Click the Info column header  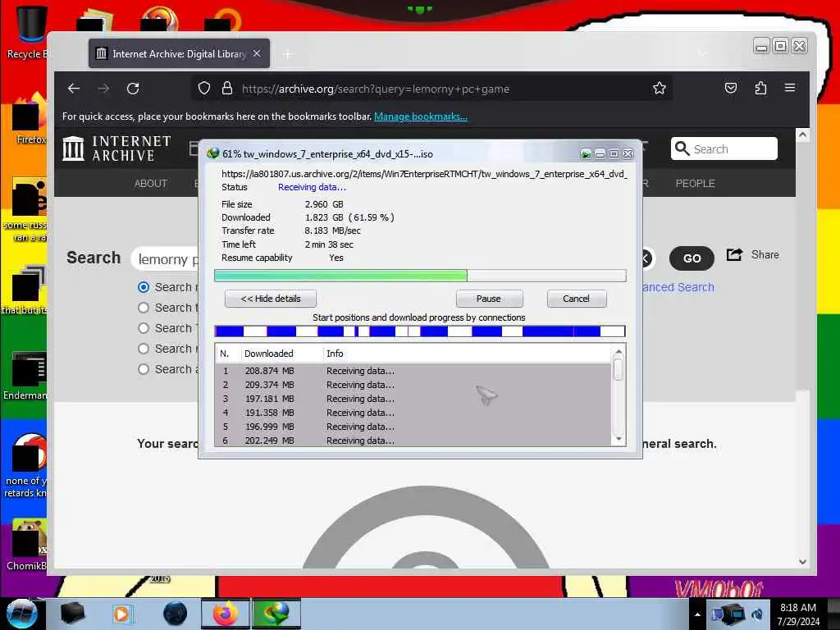pyautogui.click(x=335, y=354)
